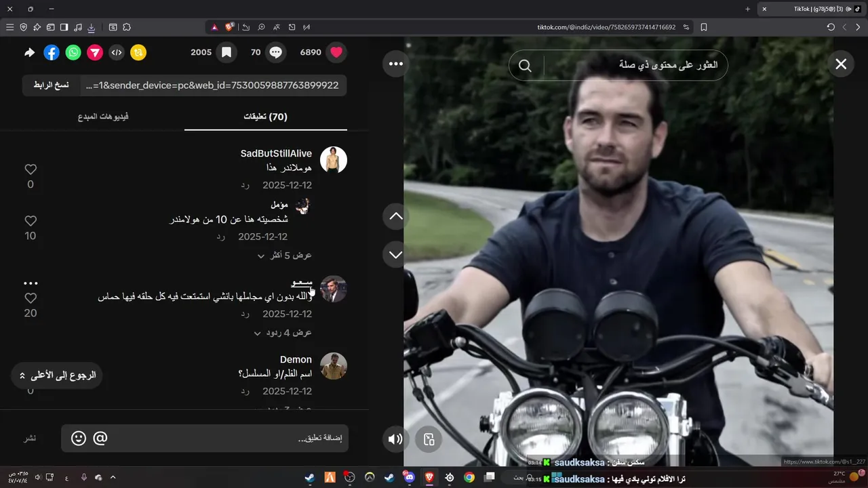Open the browser hamburger menu
The width and height of the screenshot is (868, 488).
[9, 27]
